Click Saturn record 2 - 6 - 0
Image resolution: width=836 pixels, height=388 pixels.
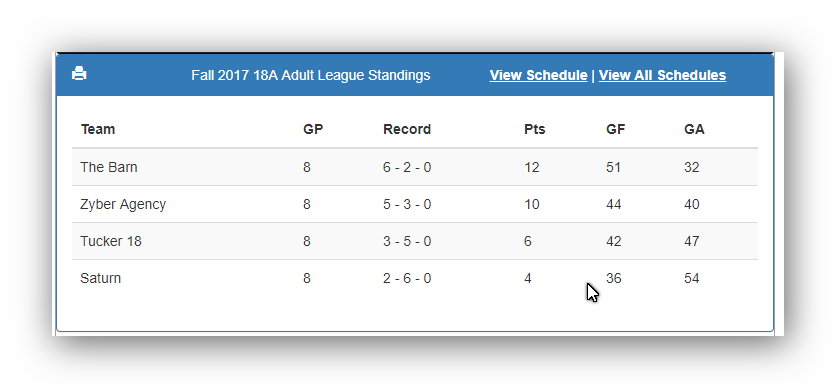(x=407, y=278)
